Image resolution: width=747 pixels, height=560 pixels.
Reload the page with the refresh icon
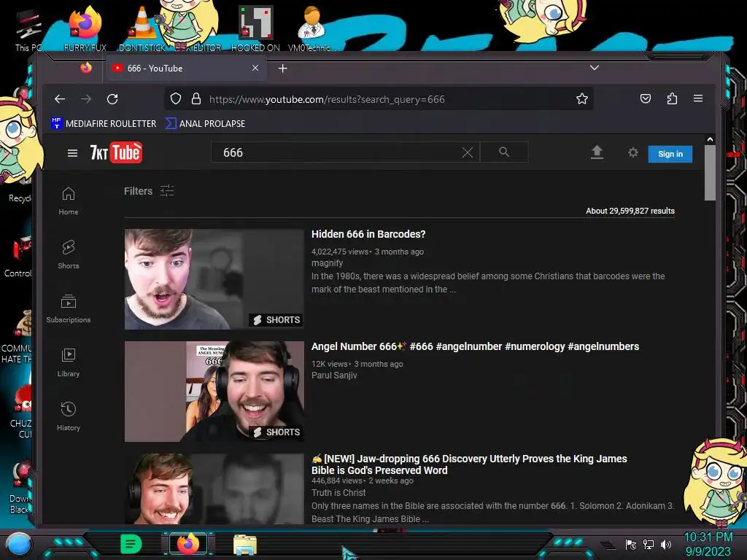pyautogui.click(x=112, y=99)
